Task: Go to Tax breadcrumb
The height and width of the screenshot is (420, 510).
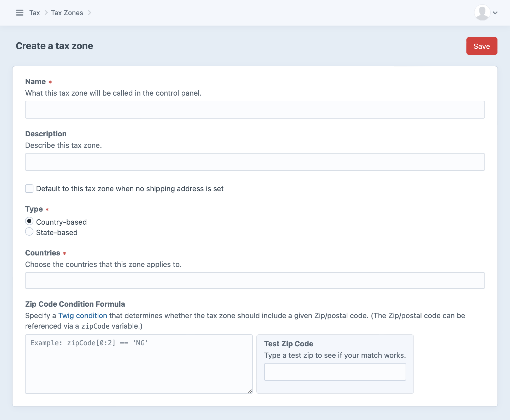Action: pos(34,13)
